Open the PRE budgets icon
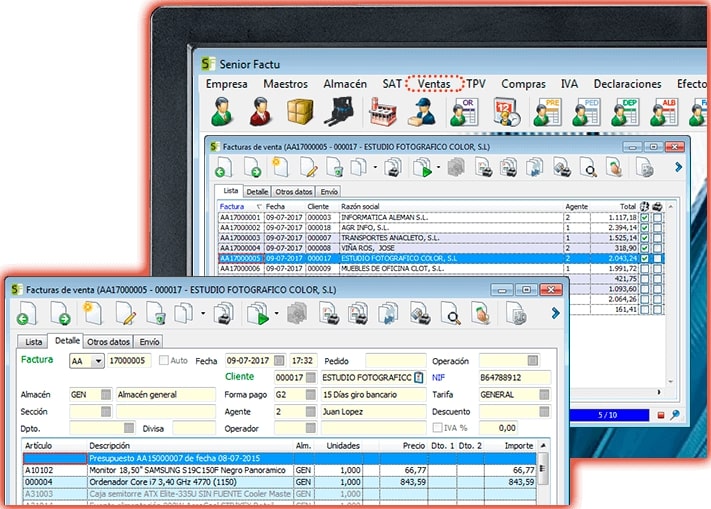711x509 pixels. [x=547, y=111]
